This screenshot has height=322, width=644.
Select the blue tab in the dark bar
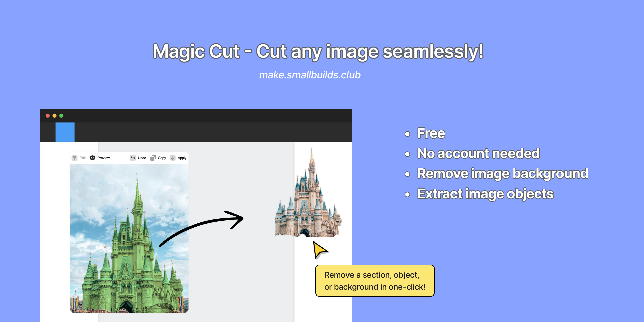pos(65,132)
